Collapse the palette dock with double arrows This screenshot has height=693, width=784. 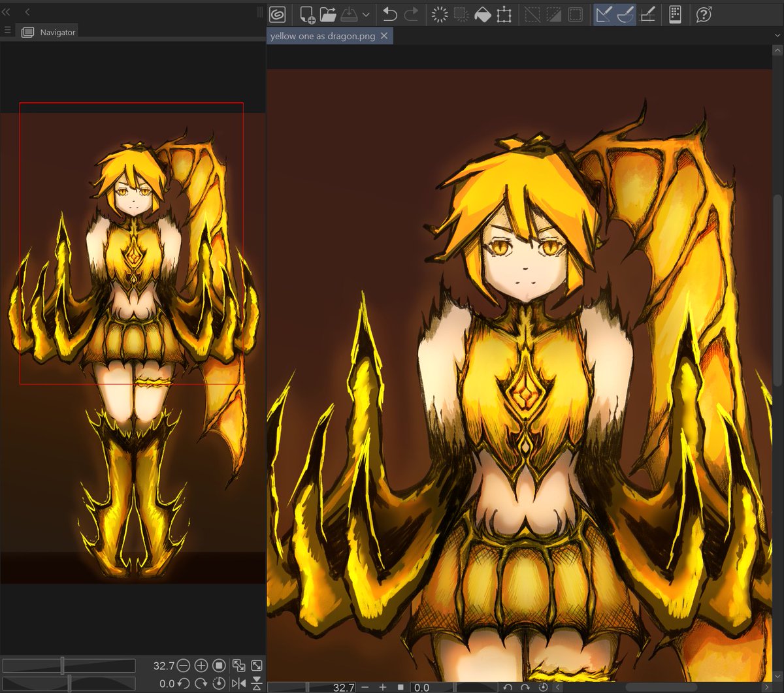pyautogui.click(x=7, y=12)
